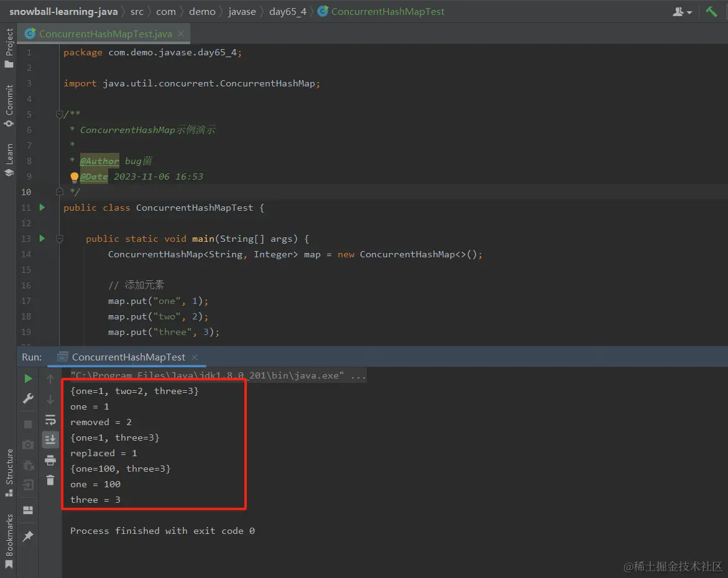Screen dimensions: 728x578
Task: Close the ConcurrentHashMapTest Run tab
Action: pos(195,357)
